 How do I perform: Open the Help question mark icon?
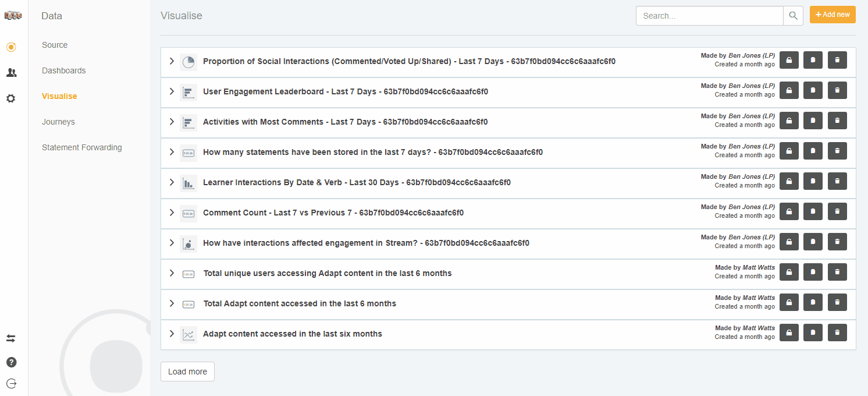(x=11, y=362)
